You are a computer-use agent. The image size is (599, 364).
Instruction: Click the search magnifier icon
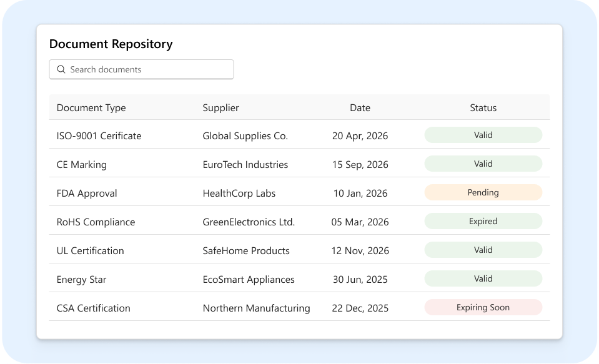(61, 69)
